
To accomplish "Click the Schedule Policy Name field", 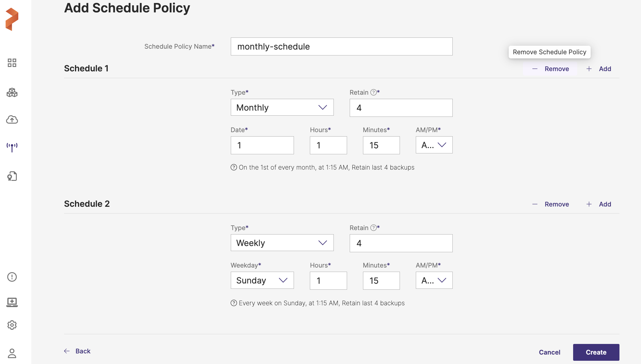I will [341, 47].
